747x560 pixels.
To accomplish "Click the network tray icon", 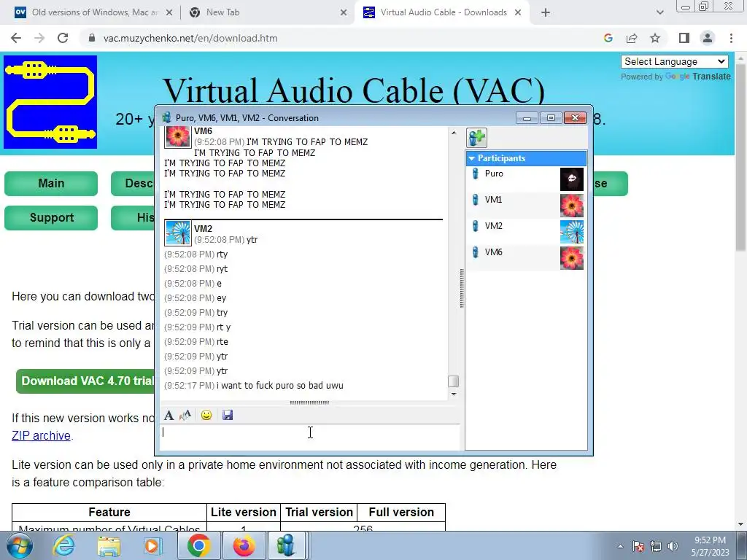I will [656, 546].
